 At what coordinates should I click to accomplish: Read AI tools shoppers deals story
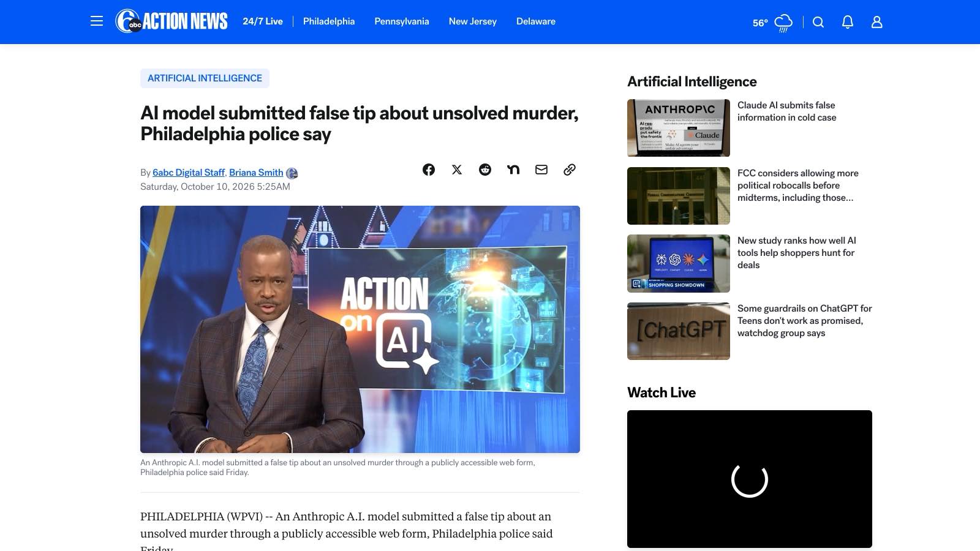pos(797,253)
